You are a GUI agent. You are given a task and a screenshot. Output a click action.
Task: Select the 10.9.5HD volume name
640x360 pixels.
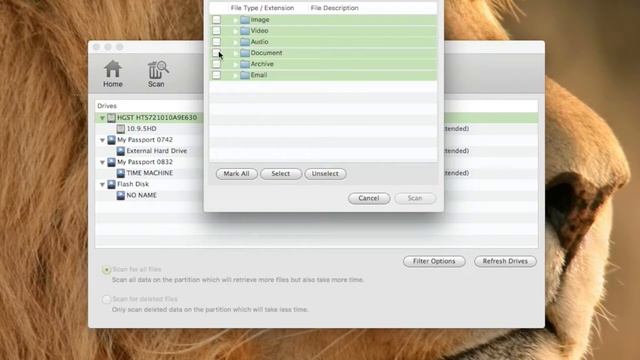coord(142,129)
